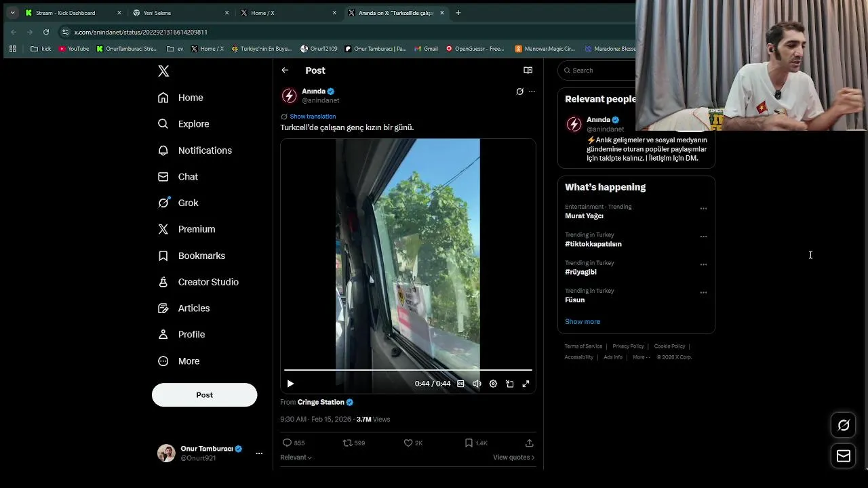Image resolution: width=868 pixels, height=488 pixels.
Task: Open post options three-dot menu
Action: pyautogui.click(x=532, y=91)
